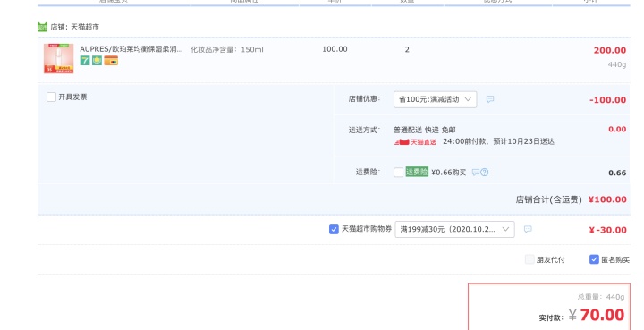
Task: Click the comment icon beside store discount dropdown
Action: click(x=490, y=99)
